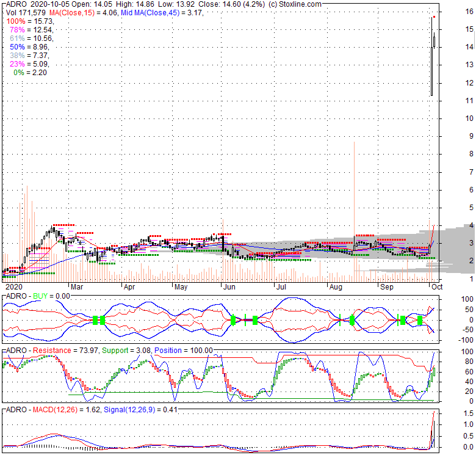Click the Jul label on time axis
The image size is (476, 455).
coord(281,287)
